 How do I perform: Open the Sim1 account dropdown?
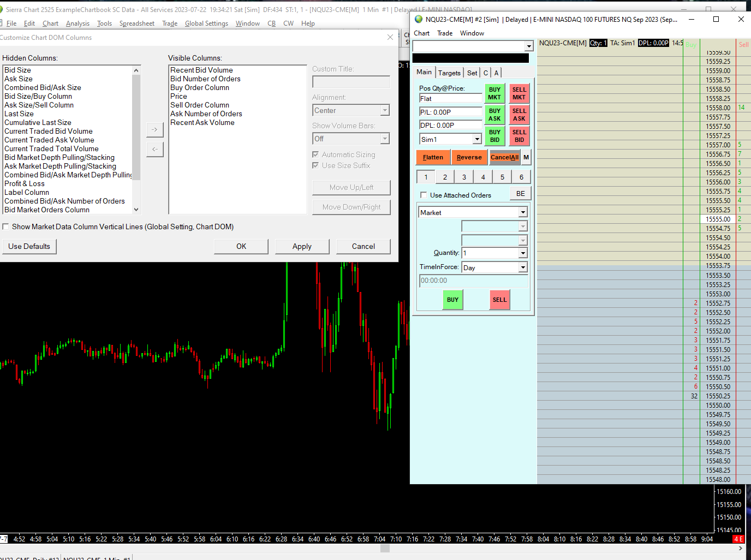tap(476, 139)
